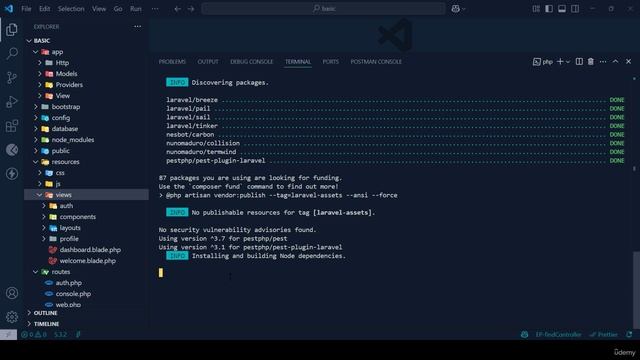Switch to the Ports tab
Viewport: 640px width, 360px height.
[331, 62]
